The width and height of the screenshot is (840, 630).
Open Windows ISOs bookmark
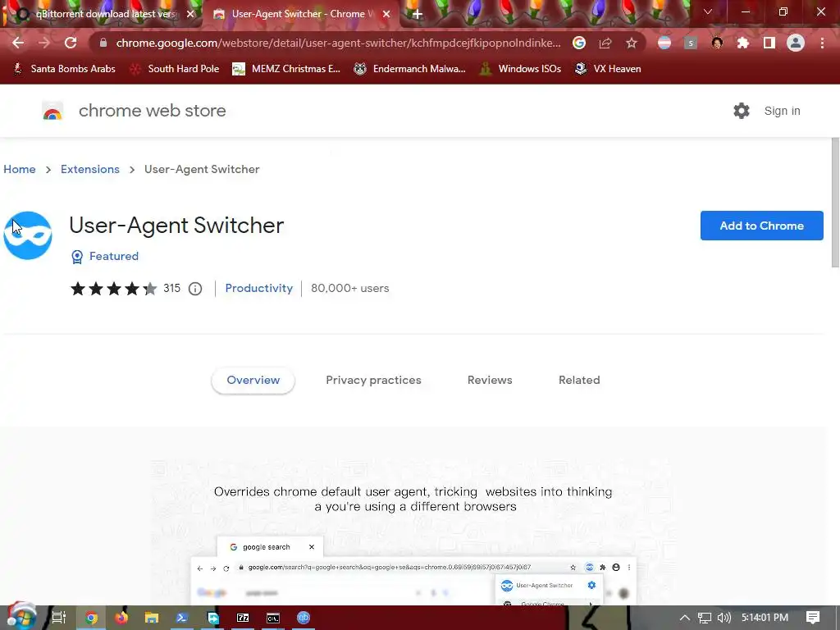(x=519, y=69)
